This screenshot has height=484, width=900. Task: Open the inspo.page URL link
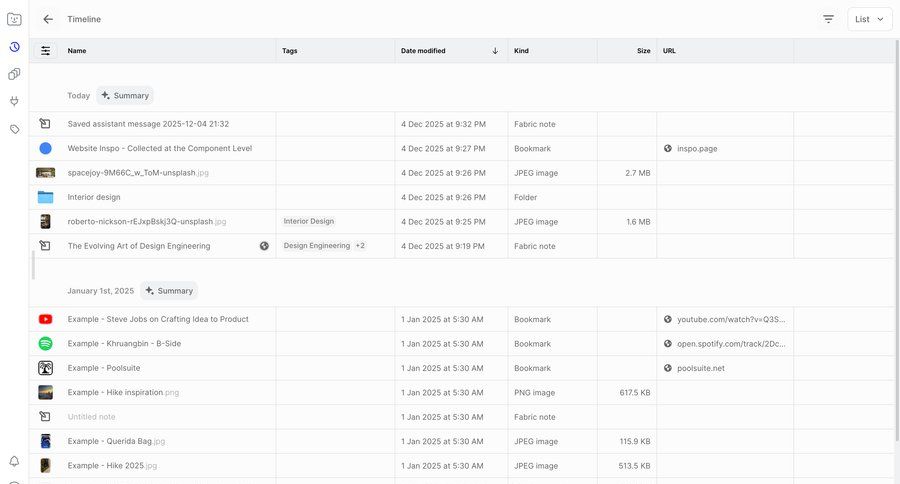coord(696,148)
